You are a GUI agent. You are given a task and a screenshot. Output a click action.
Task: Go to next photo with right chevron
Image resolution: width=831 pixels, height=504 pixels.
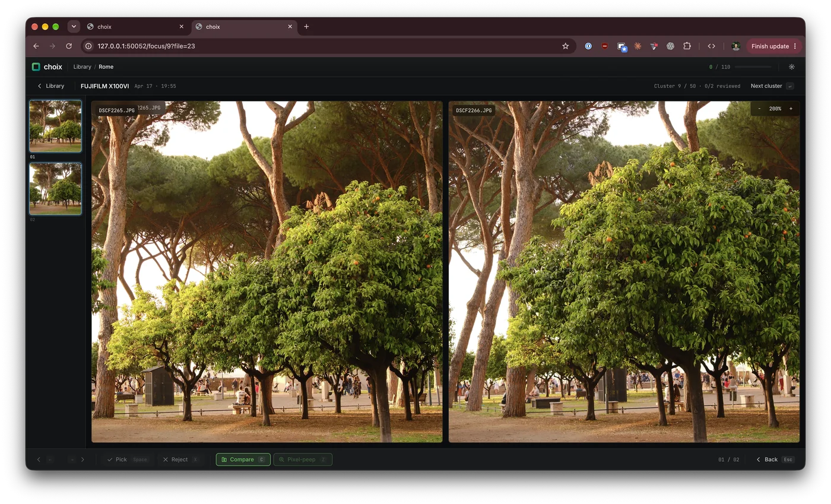83,459
